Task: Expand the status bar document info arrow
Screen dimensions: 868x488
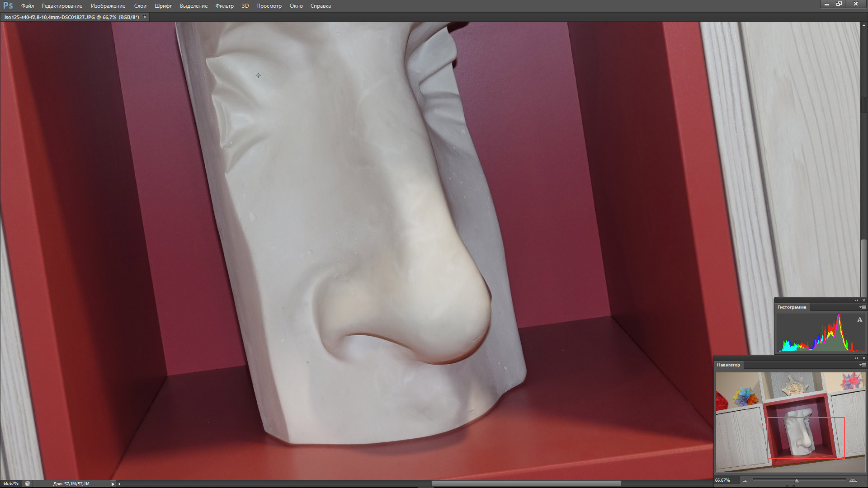Action: [x=113, y=484]
